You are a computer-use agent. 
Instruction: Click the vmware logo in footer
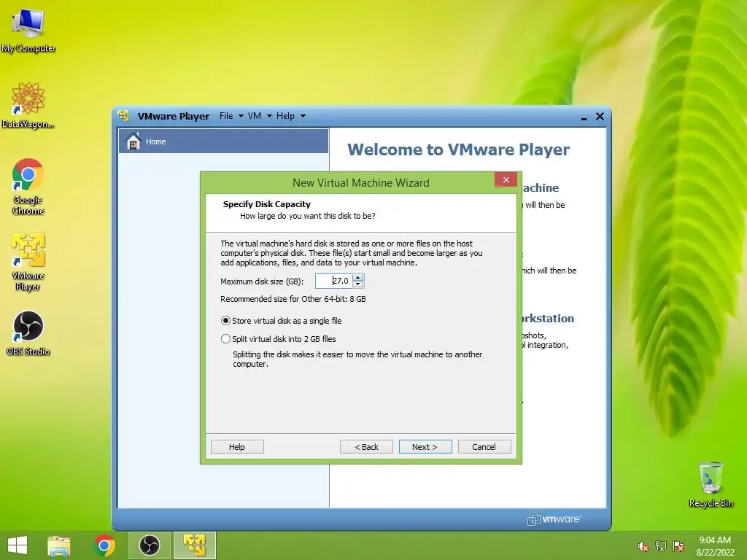[554, 518]
